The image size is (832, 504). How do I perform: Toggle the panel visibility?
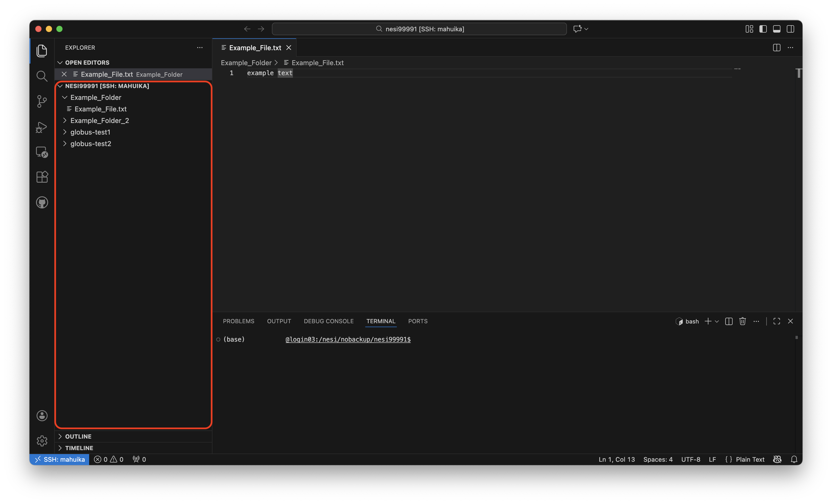(x=777, y=29)
